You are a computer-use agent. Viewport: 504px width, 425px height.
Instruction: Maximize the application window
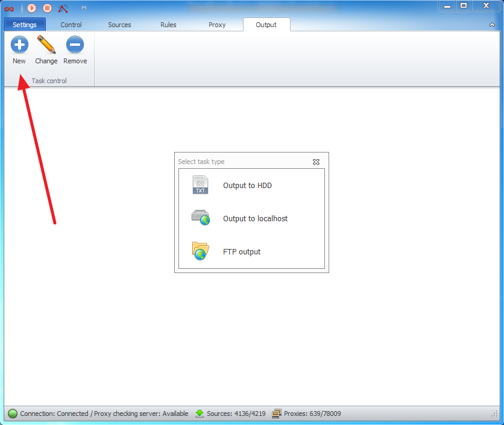[x=464, y=6]
